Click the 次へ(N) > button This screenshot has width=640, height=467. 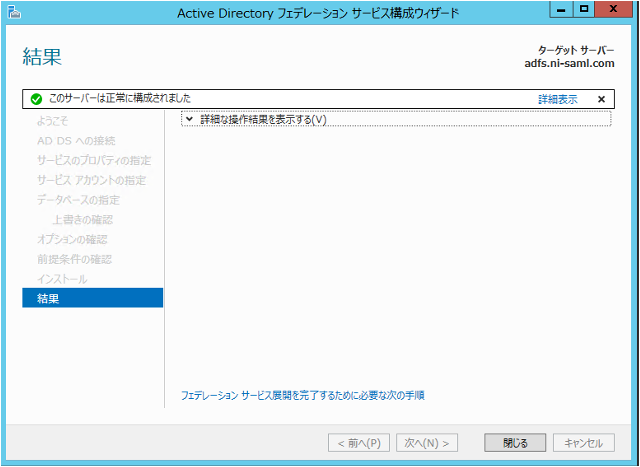coord(427,443)
